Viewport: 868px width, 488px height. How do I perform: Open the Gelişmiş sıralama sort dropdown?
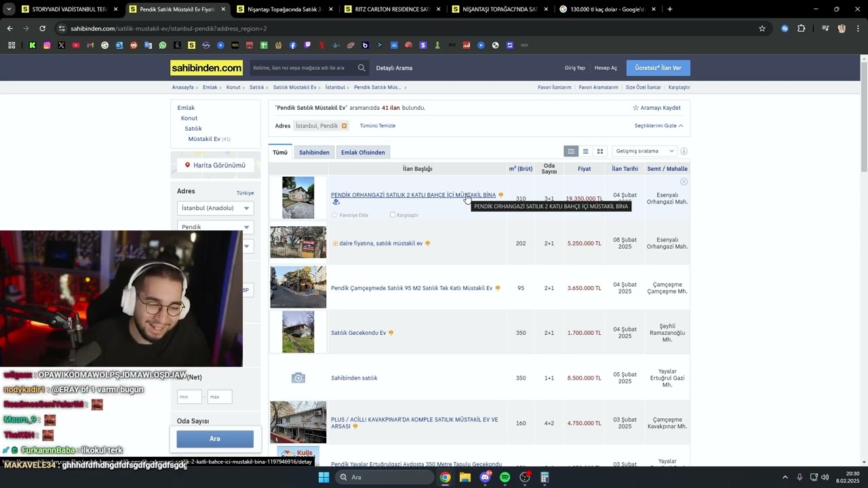click(x=644, y=151)
